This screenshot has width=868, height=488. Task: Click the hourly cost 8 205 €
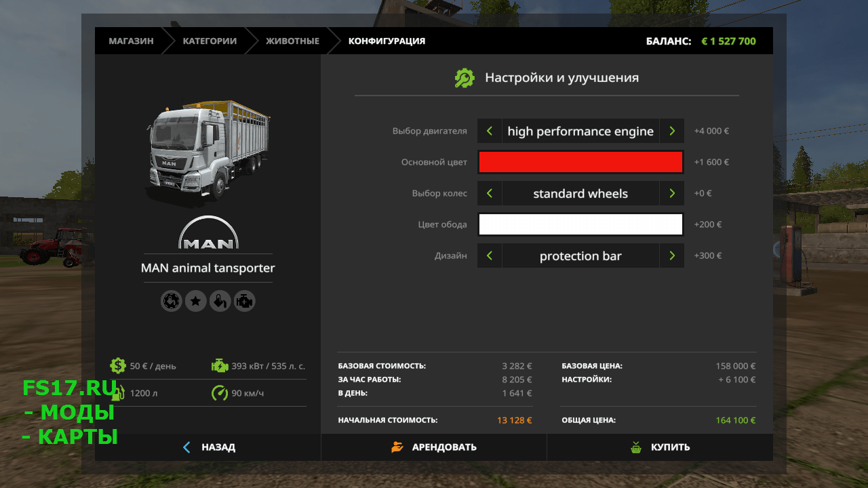(517, 380)
